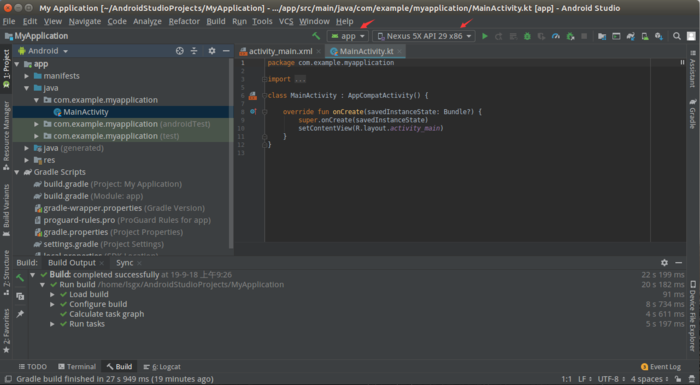Screen dimensions: 700x385
Task: Open the Logcat tool window
Action: [x=162, y=367]
